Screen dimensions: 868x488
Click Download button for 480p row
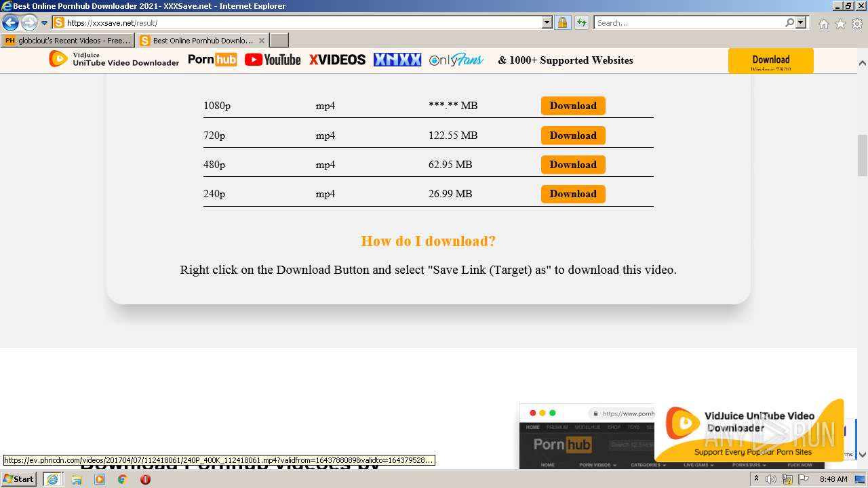[x=573, y=165]
